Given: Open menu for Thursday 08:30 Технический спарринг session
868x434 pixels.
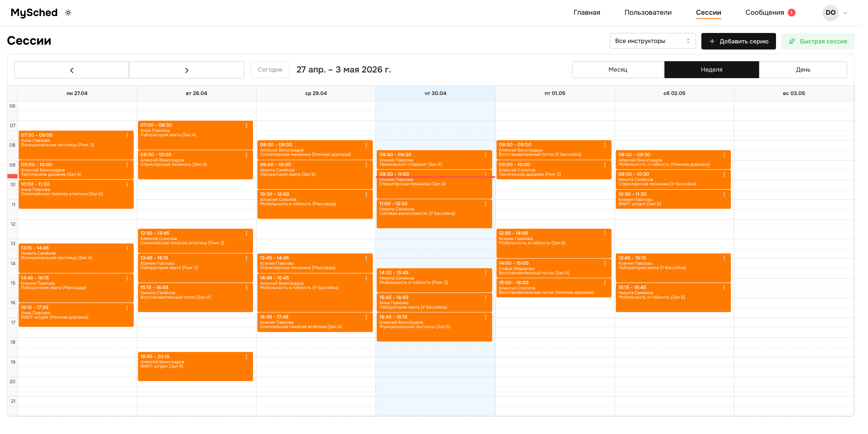Looking at the screenshot, I should 486,155.
